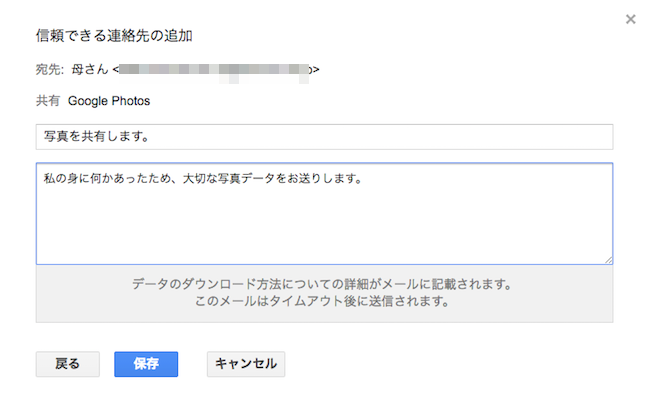Click the closing > after the email

317,69
